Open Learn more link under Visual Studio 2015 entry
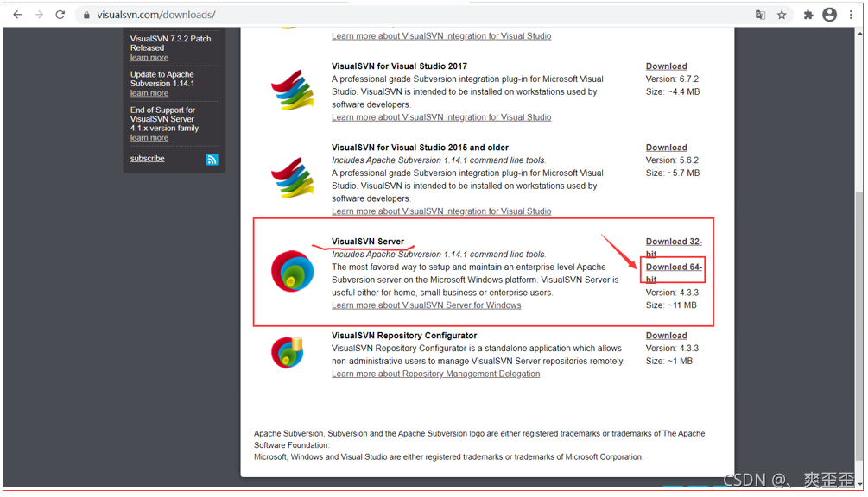 [441, 211]
